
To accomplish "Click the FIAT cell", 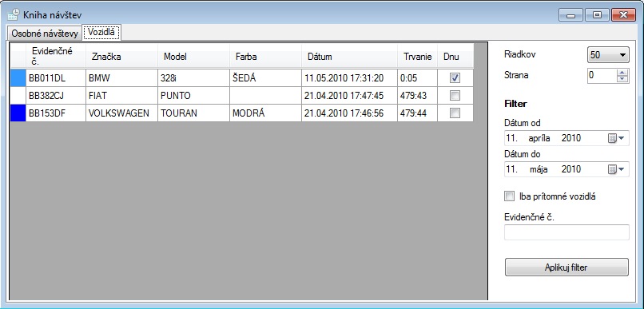I will point(121,96).
